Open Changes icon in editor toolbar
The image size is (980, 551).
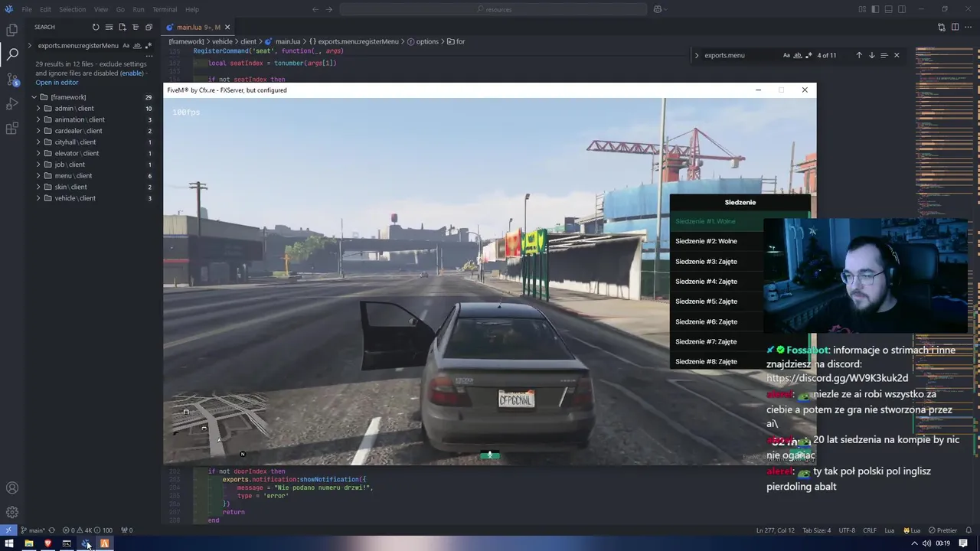click(942, 27)
